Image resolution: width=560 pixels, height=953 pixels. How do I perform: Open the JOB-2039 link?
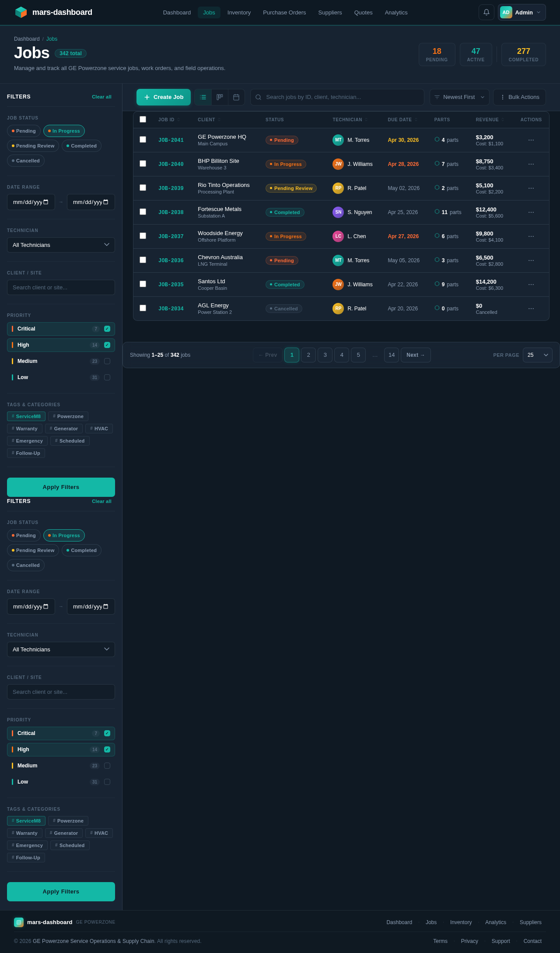click(171, 188)
